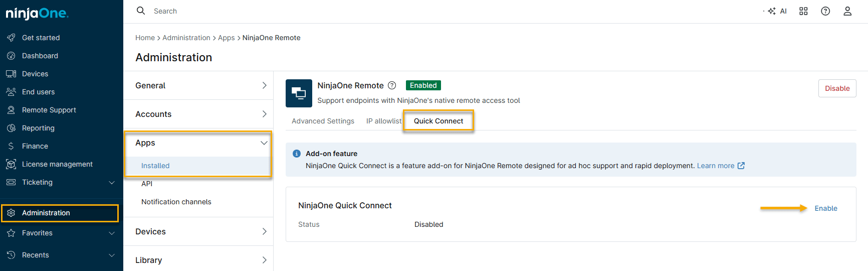Click the search magnifier icon
Image resolution: width=868 pixels, height=271 pixels.
click(141, 11)
